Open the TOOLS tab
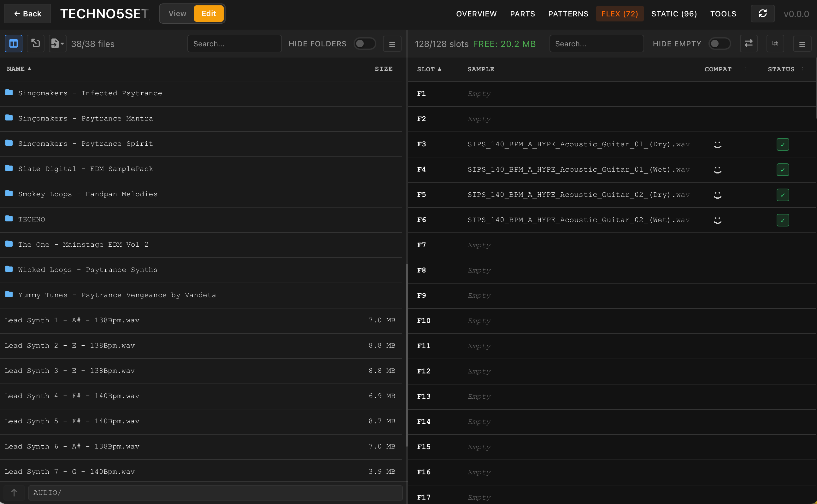Screen dimensions: 817x504 point(723,14)
